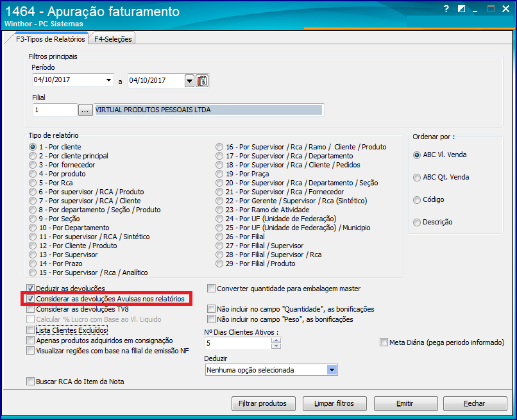
Task: Select 15 - Por Supervisor / Rca / Analítico
Action: (33, 273)
